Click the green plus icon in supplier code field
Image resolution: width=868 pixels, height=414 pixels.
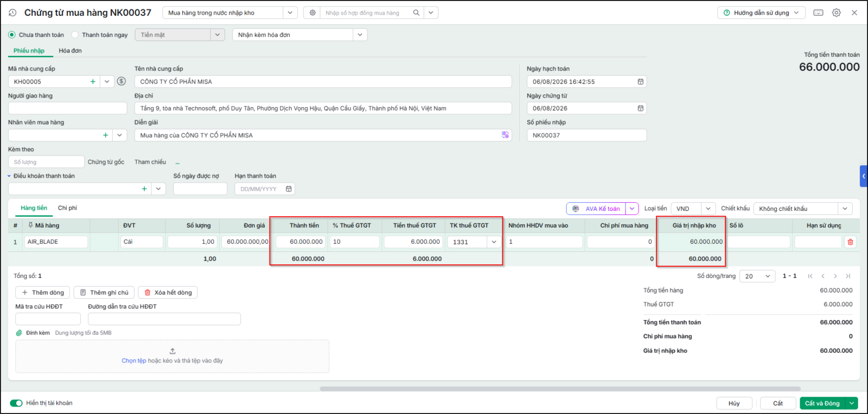[93, 82]
